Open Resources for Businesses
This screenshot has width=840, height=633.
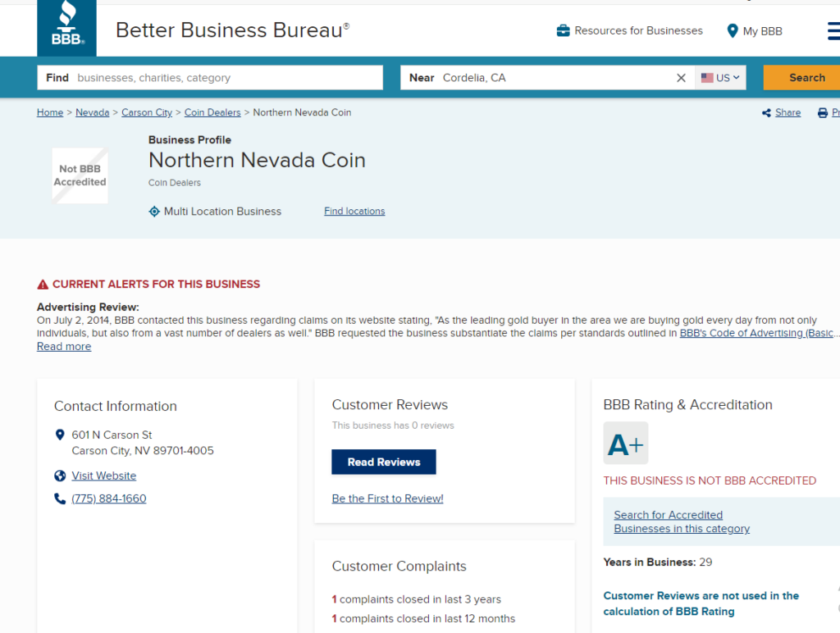[x=638, y=30]
